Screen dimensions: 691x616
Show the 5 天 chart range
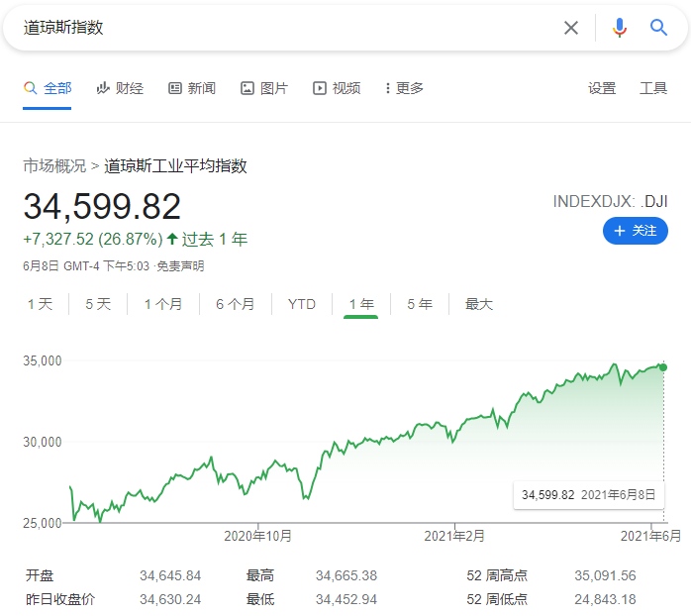click(x=98, y=304)
